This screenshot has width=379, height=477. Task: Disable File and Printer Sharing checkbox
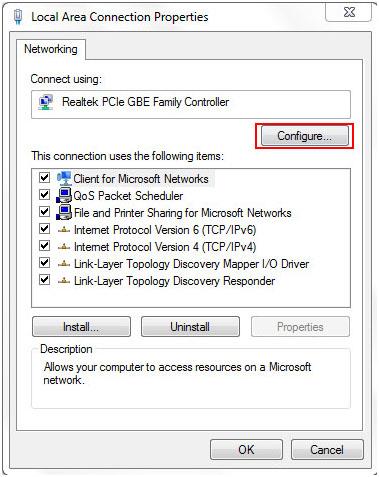(44, 211)
